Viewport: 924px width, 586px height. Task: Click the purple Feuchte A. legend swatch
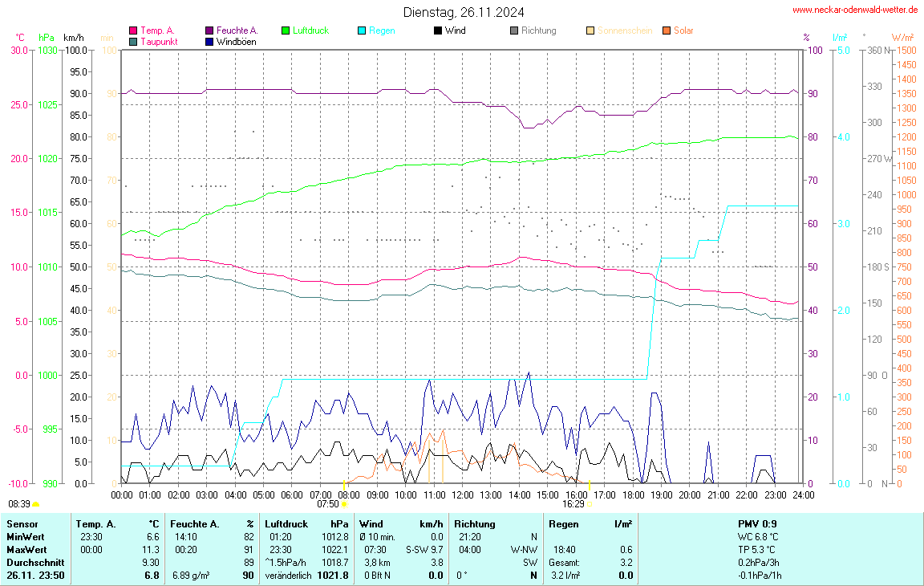click(x=210, y=31)
